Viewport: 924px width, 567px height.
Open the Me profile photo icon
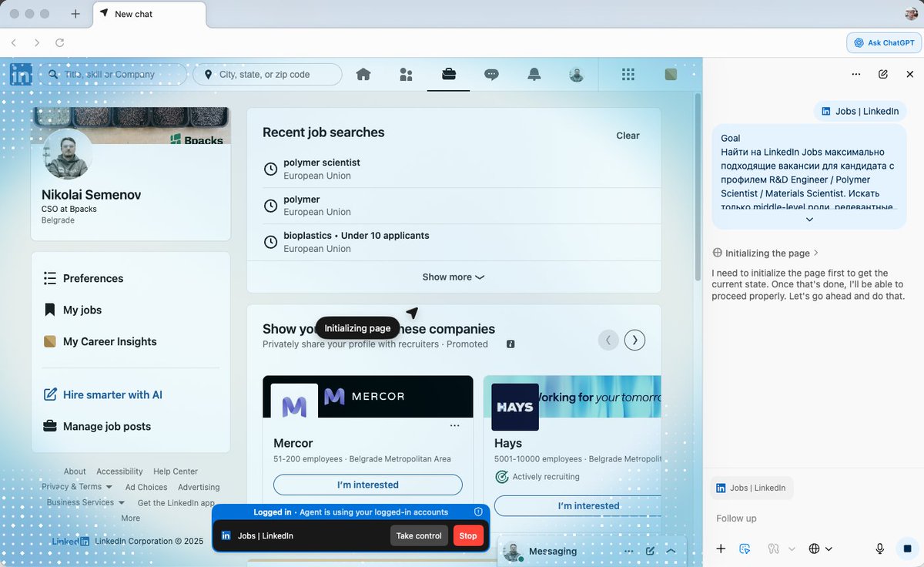click(x=577, y=74)
